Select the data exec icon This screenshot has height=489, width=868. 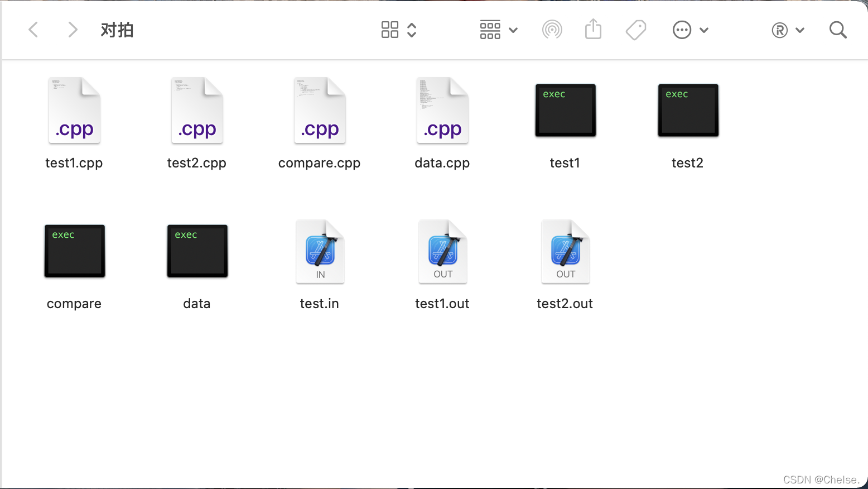click(x=197, y=251)
